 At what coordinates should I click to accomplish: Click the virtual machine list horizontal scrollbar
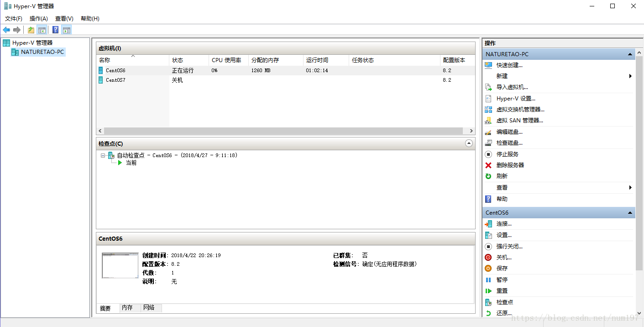point(283,131)
